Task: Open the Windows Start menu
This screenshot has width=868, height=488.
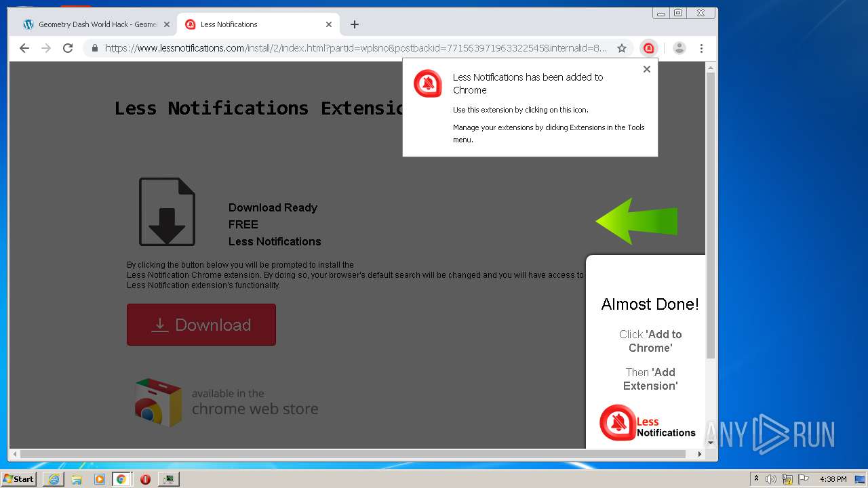Action: 18,479
